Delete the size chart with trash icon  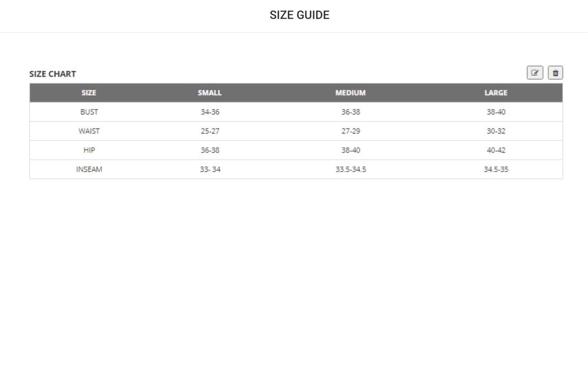pos(555,73)
